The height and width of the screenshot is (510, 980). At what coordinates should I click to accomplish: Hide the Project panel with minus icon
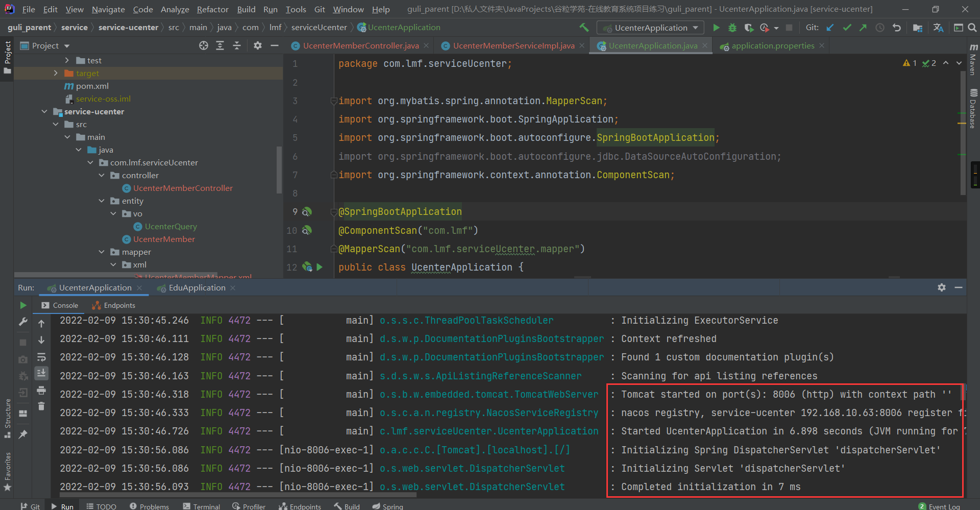point(275,45)
